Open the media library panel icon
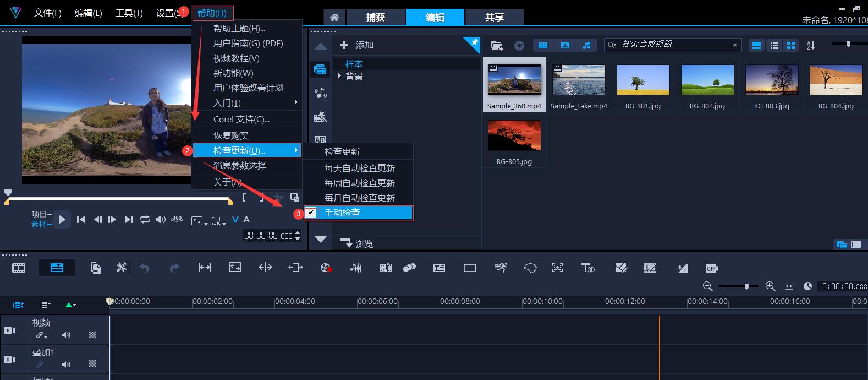868x380 pixels. click(x=320, y=69)
